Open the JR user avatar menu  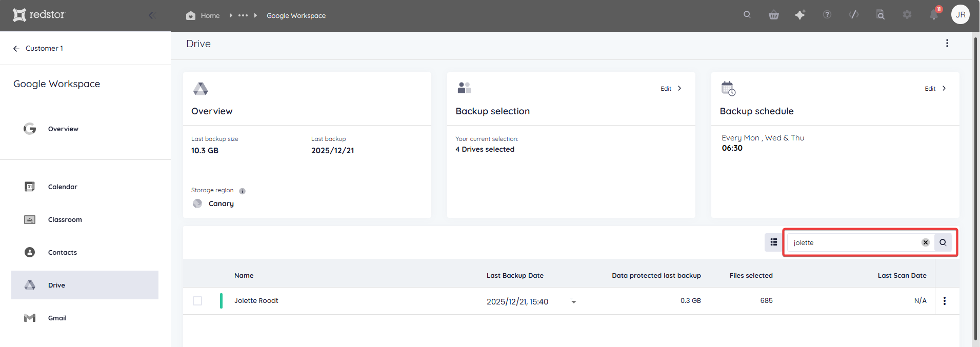pyautogui.click(x=961, y=14)
